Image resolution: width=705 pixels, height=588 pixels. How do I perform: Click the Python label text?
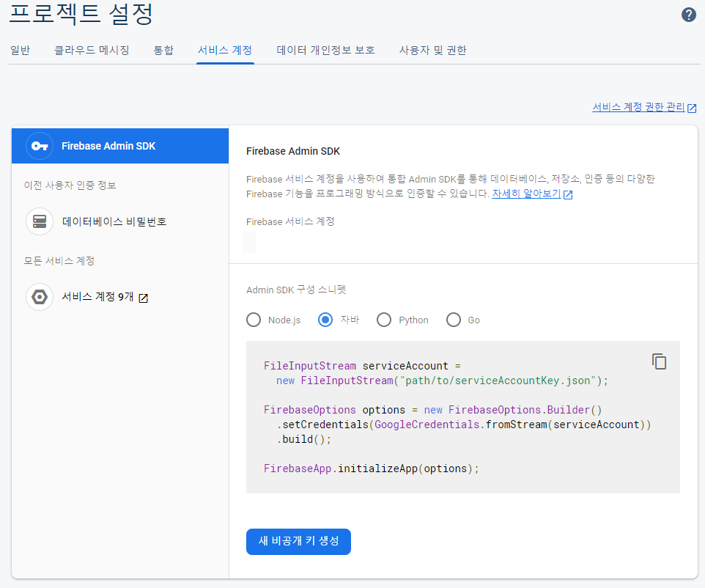tap(413, 320)
